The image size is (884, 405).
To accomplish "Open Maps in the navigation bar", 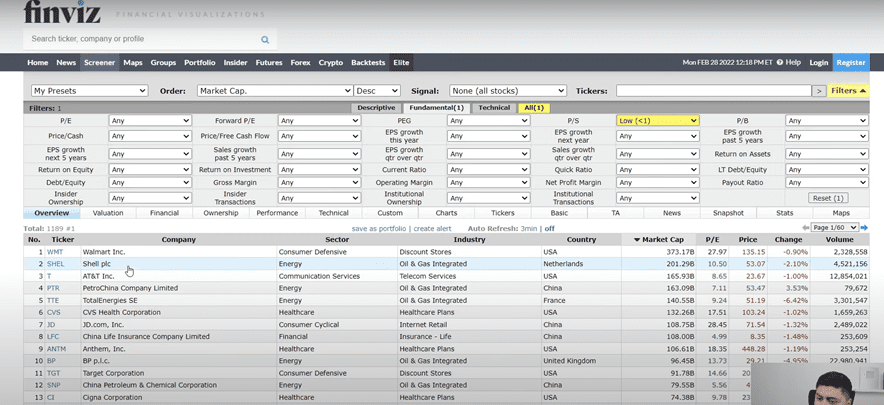I will tap(133, 62).
